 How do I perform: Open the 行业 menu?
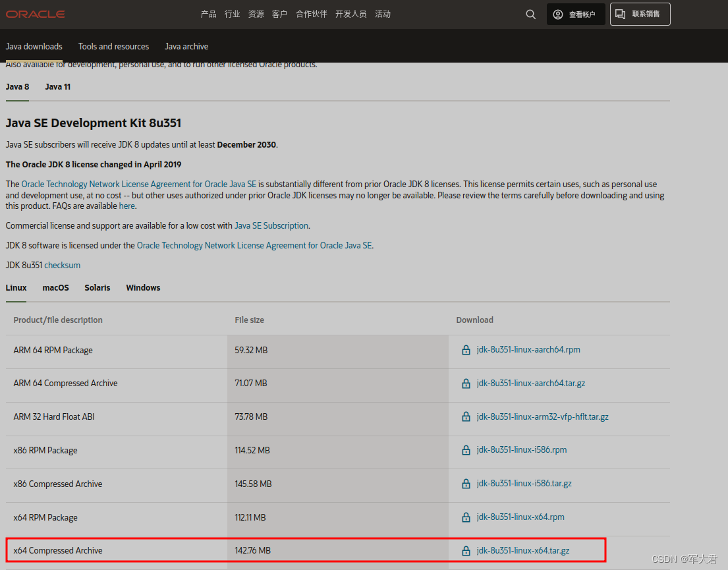click(232, 14)
